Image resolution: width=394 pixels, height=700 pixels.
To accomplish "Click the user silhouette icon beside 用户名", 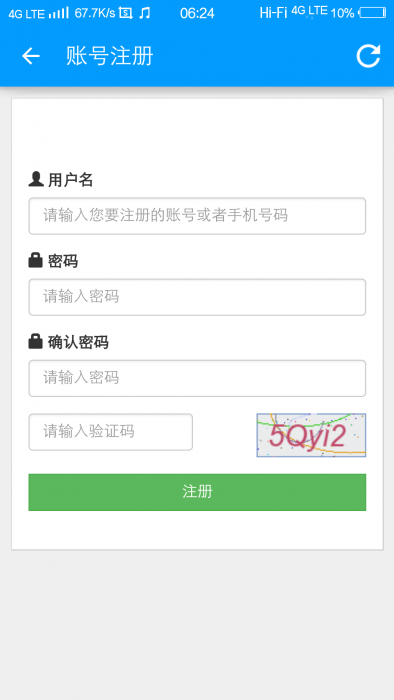I will click(x=36, y=179).
